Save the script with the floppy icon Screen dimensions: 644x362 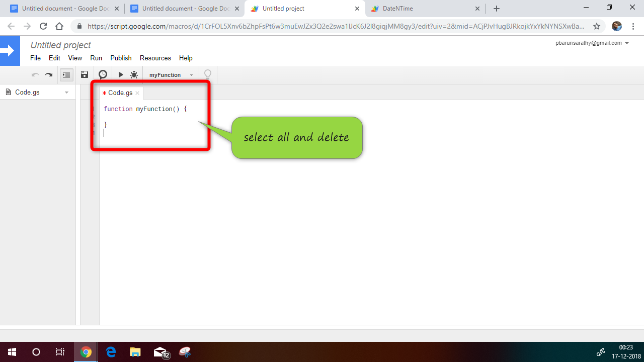click(85, 74)
